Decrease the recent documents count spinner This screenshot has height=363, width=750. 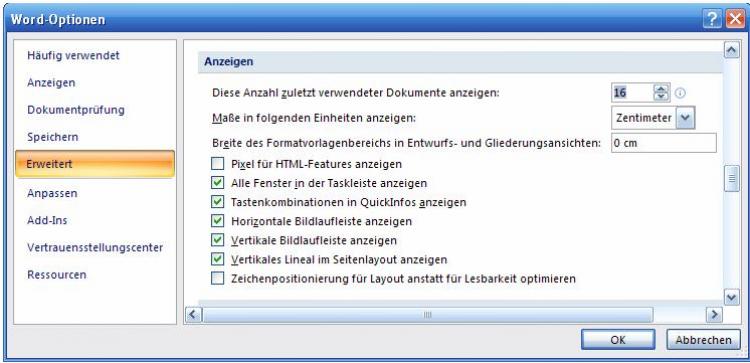click(x=661, y=97)
